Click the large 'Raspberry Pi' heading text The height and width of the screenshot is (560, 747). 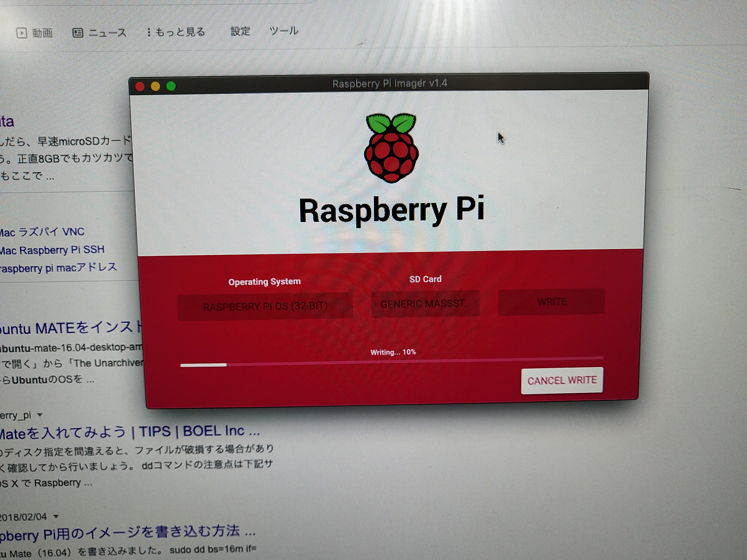tap(392, 210)
